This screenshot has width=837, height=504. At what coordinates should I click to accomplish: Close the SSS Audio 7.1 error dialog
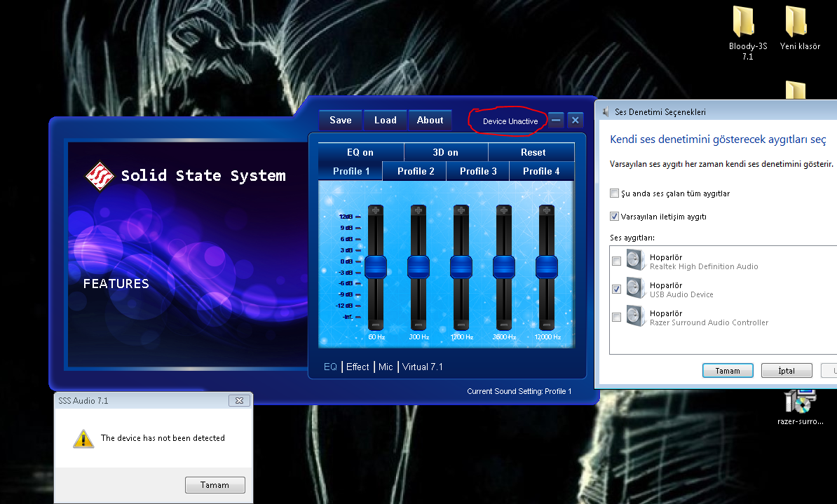[x=239, y=400]
